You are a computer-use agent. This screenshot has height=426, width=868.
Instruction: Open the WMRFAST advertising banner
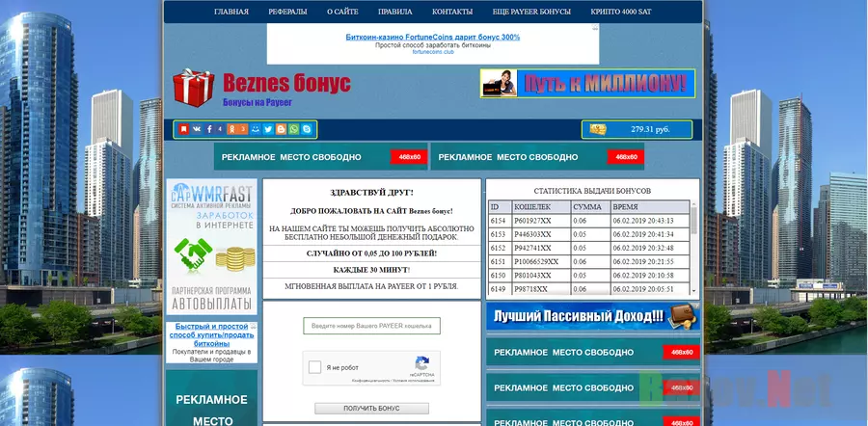coord(211,247)
